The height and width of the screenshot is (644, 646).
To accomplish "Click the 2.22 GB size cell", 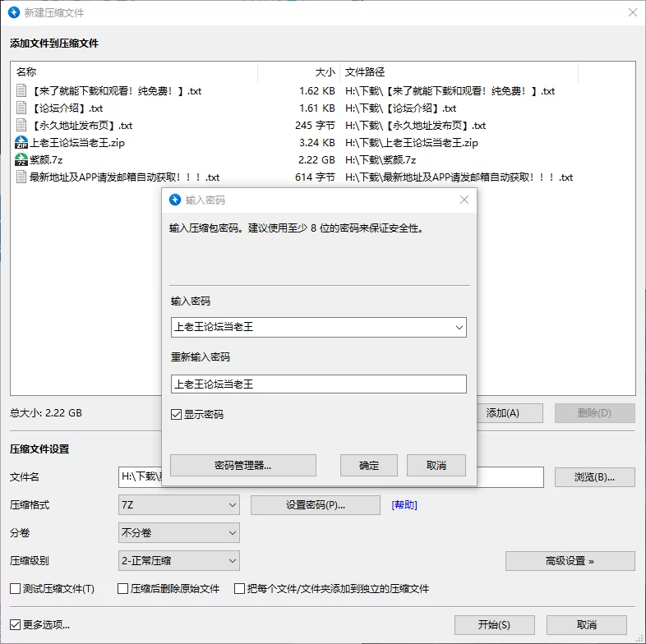I will 316,159.
